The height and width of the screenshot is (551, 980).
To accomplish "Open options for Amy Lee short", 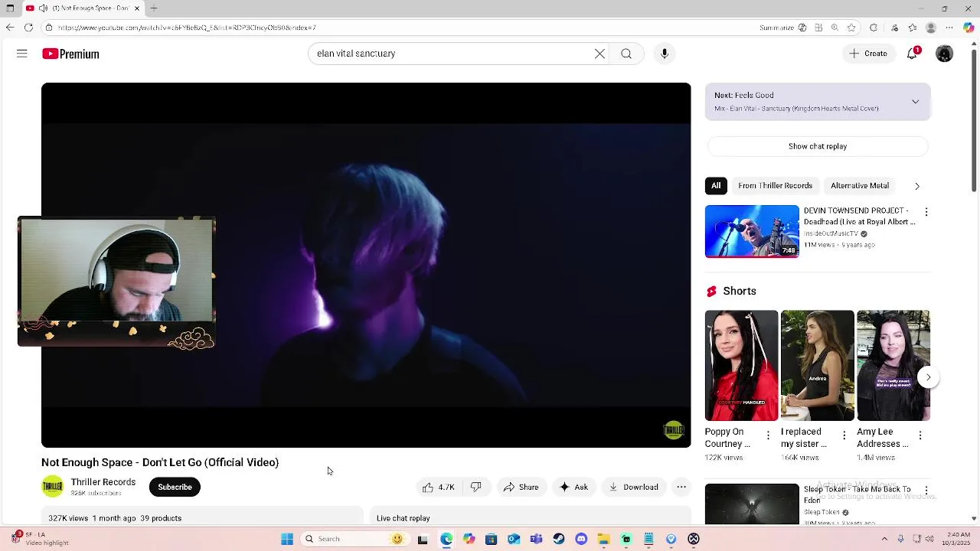I will 920,435.
